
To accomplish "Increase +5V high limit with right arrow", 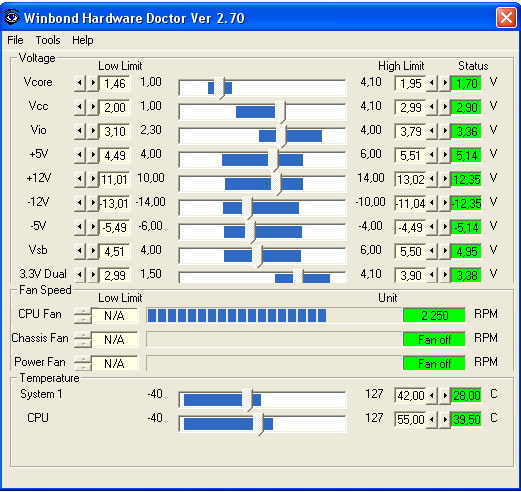I will coord(445,155).
